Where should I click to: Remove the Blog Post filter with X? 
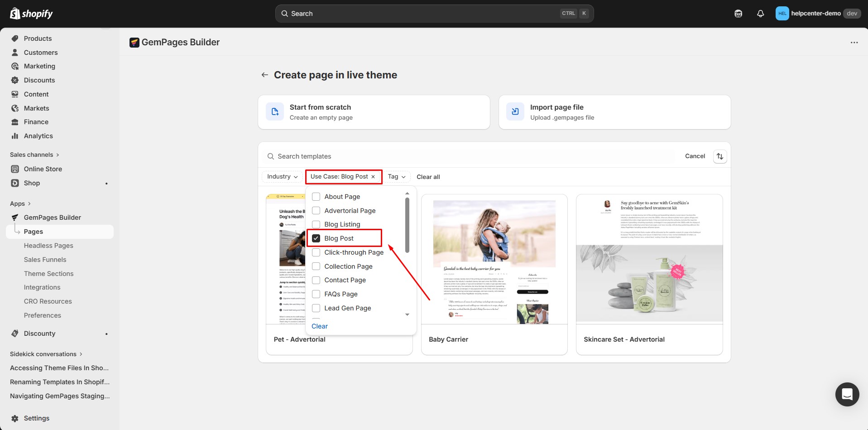(x=373, y=177)
